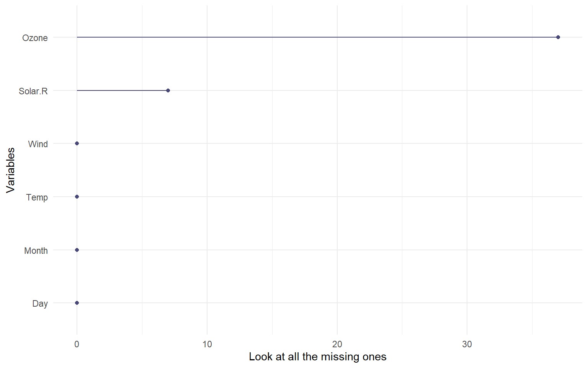Click the Ozone horizontal lollipop line
This screenshot has height=368, width=588.
point(317,37)
